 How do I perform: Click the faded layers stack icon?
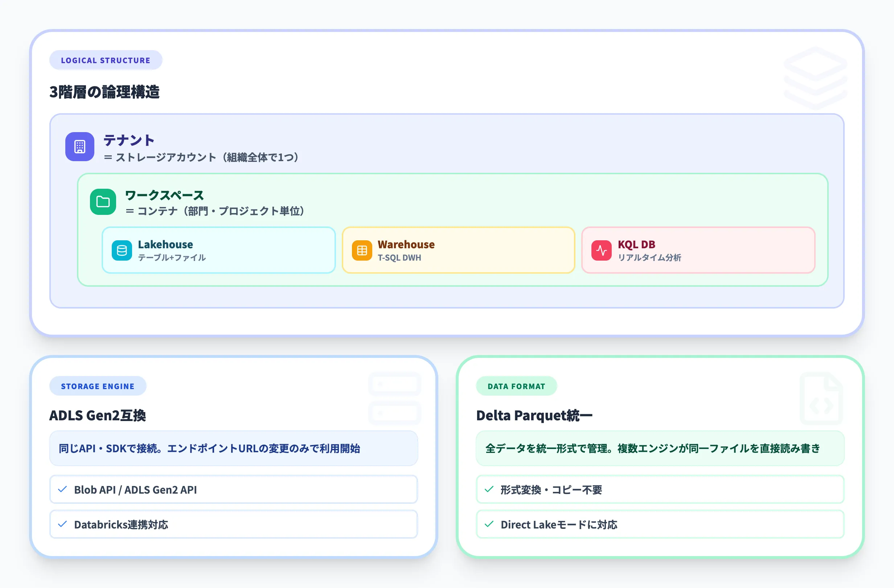pyautogui.click(x=816, y=78)
